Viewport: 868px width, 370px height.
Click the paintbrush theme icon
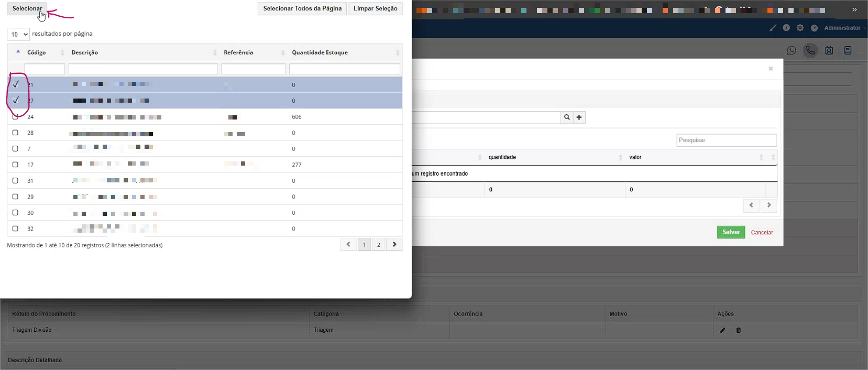point(773,28)
